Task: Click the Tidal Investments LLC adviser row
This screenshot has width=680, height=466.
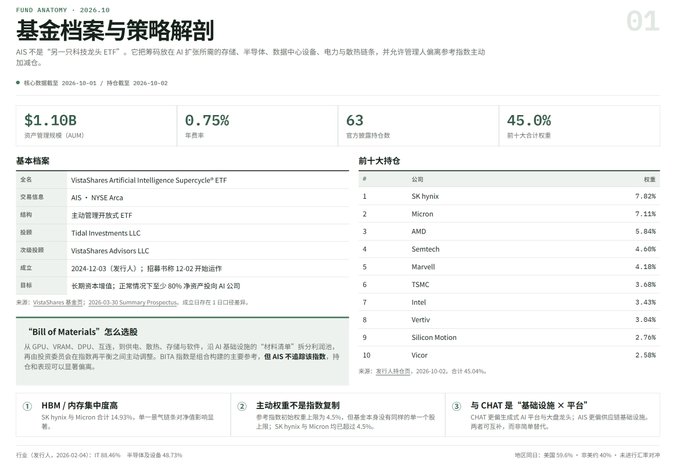Action: tap(182, 233)
